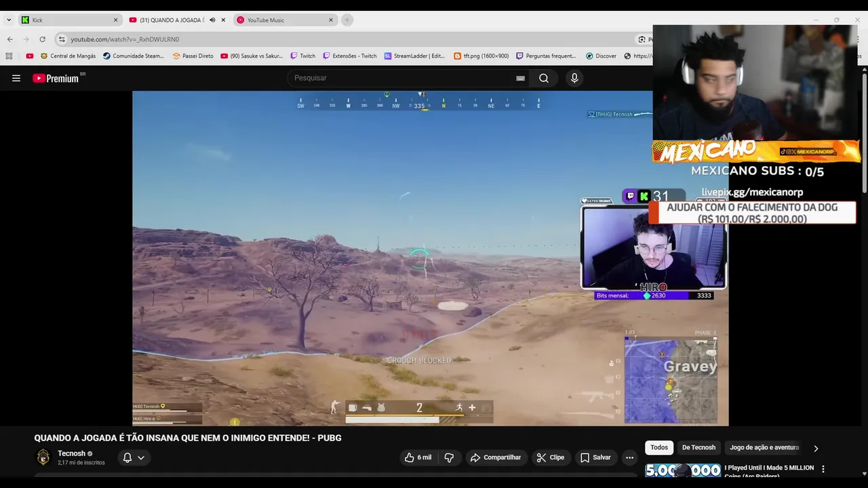Open Perguntas frequentes bookmark
The image size is (868, 488).
click(x=546, y=56)
